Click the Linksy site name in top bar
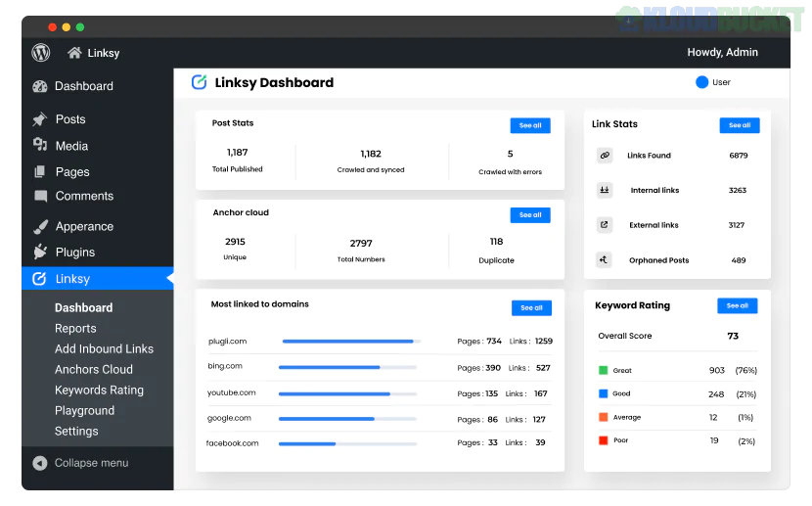The width and height of the screenshot is (812, 506). point(103,53)
